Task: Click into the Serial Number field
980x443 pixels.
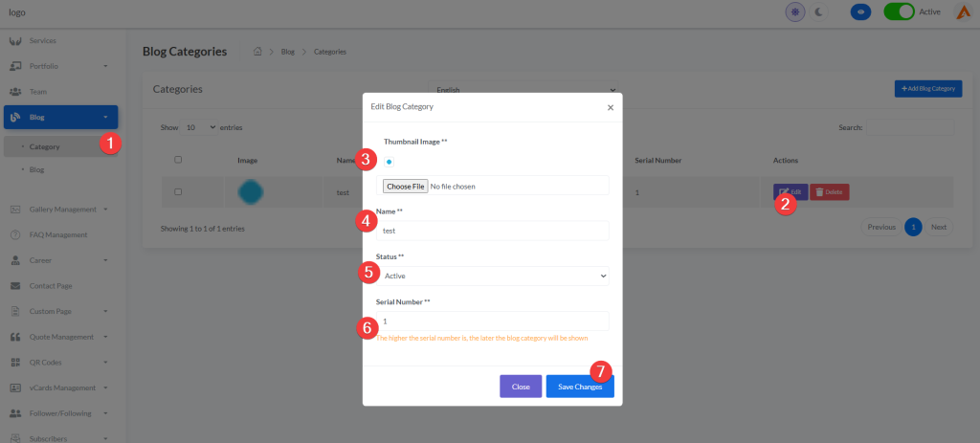Action: [493, 321]
